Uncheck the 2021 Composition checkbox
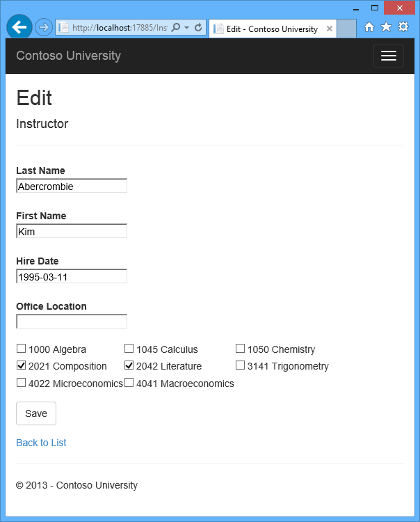The height and width of the screenshot is (522, 420). [x=21, y=365]
